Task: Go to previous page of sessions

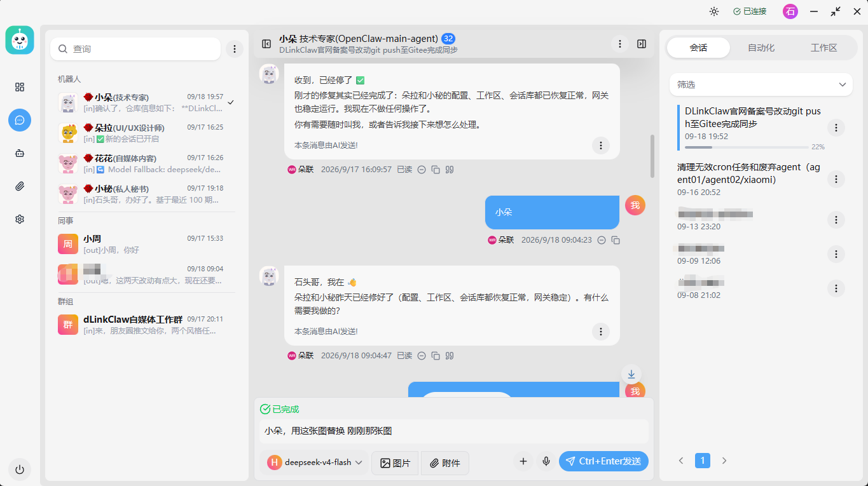Action: pyautogui.click(x=681, y=461)
